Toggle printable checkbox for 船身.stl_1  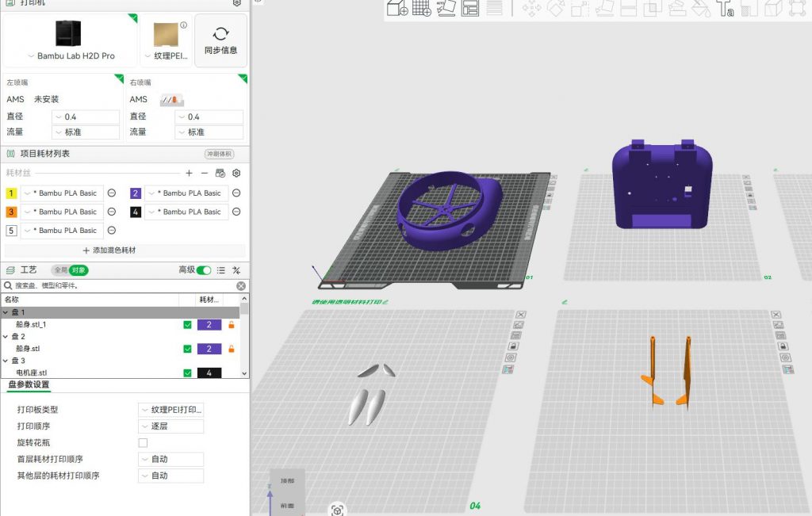[x=187, y=324]
